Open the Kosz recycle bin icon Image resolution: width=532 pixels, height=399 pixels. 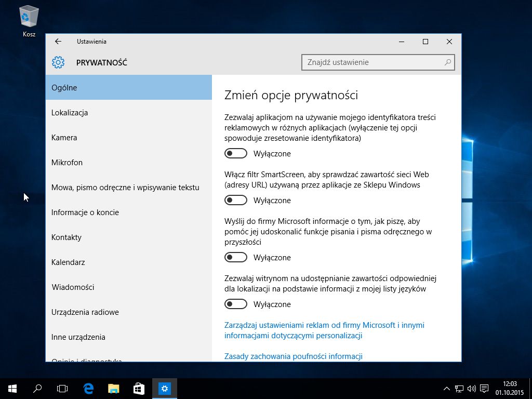pyautogui.click(x=29, y=21)
